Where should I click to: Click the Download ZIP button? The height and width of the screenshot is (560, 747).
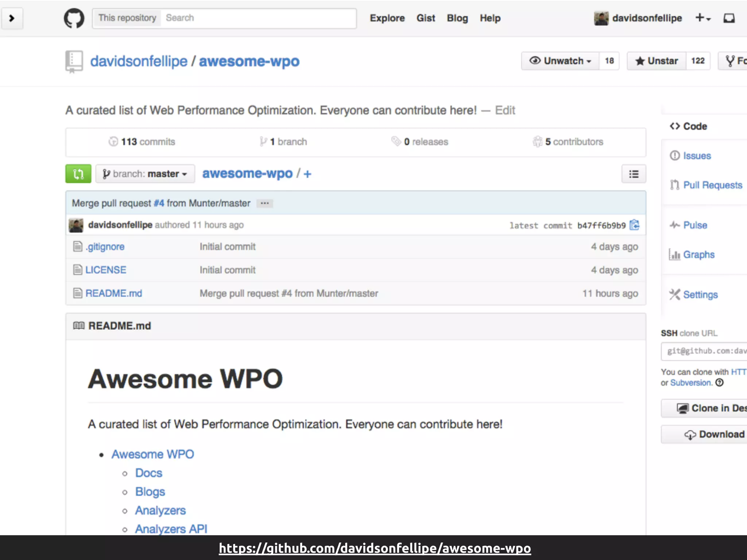[704, 434]
